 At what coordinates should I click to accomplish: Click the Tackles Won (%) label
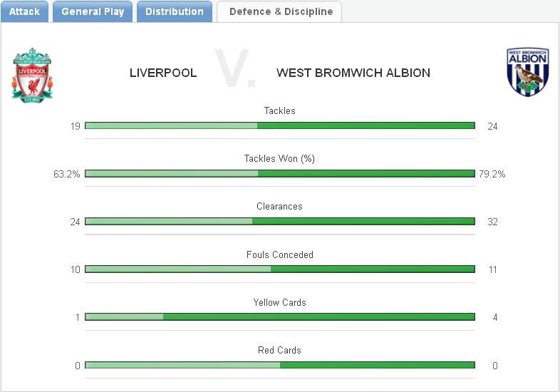[279, 158]
